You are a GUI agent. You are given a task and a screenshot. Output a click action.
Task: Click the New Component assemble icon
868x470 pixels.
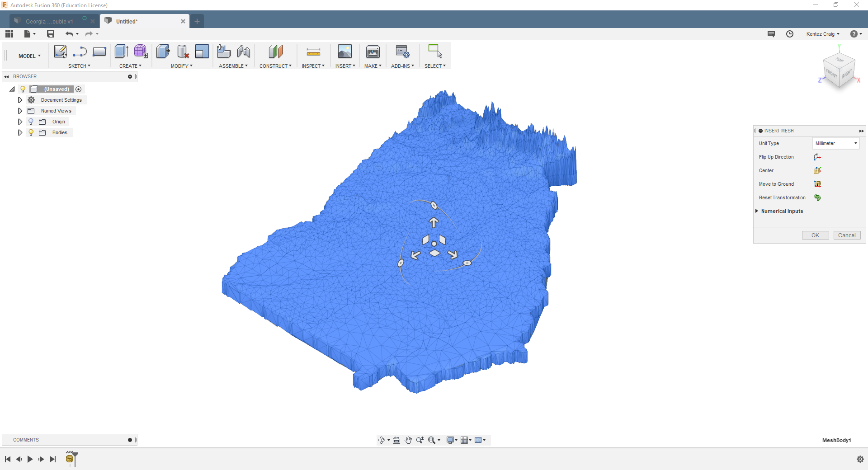[224, 52]
